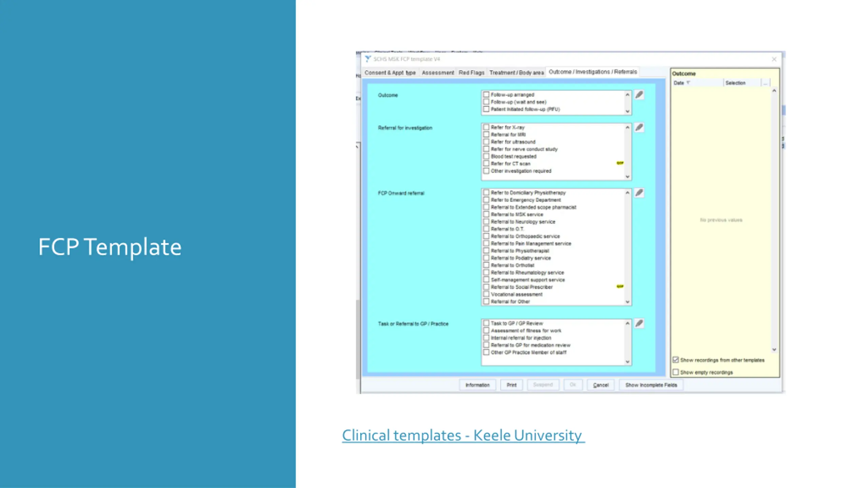The height and width of the screenshot is (488, 868).
Task: Check Referral to Pain Management service
Action: (x=486, y=243)
